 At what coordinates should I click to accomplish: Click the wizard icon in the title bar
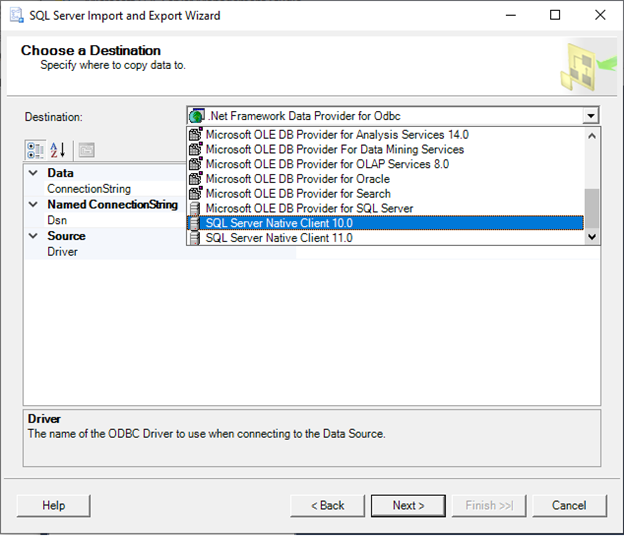16,16
